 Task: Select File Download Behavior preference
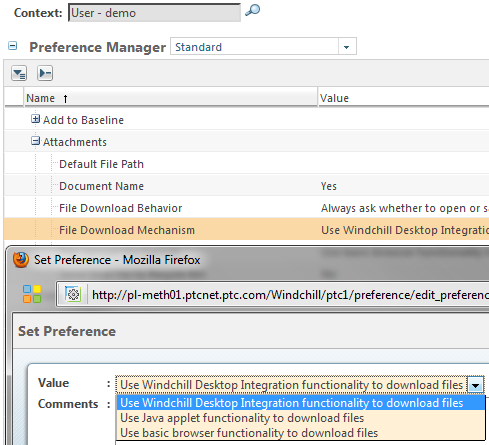[x=121, y=208]
